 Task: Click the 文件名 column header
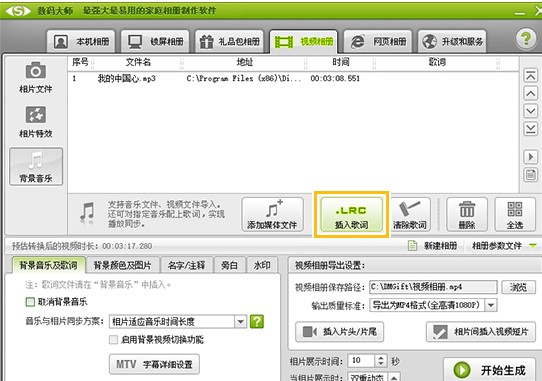point(138,62)
